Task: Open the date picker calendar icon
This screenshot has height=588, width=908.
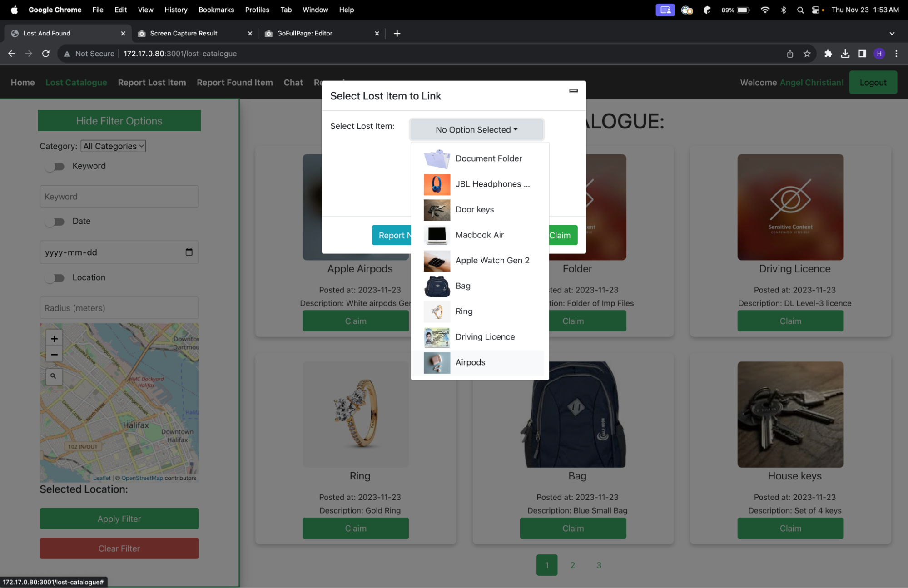Action: 189,252
